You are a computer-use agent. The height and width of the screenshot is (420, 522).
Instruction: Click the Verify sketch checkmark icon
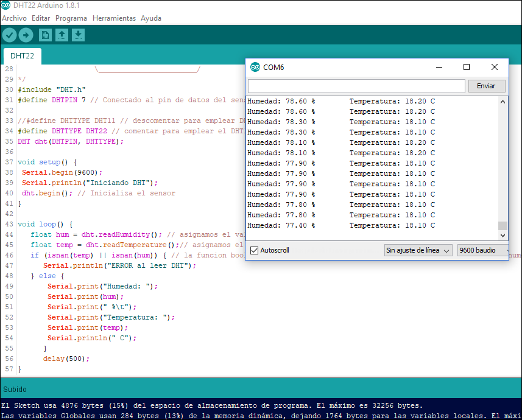[9, 35]
